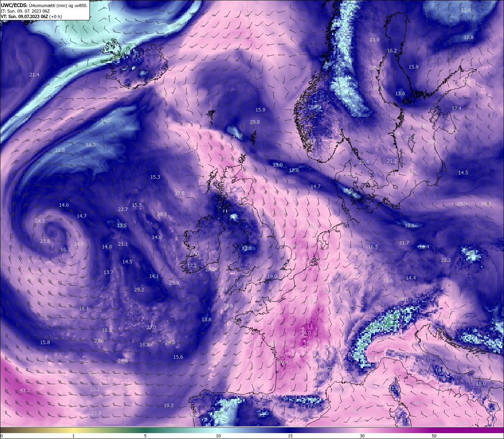Click the 19.3 value label
504x439 pixels.
click(x=169, y=406)
